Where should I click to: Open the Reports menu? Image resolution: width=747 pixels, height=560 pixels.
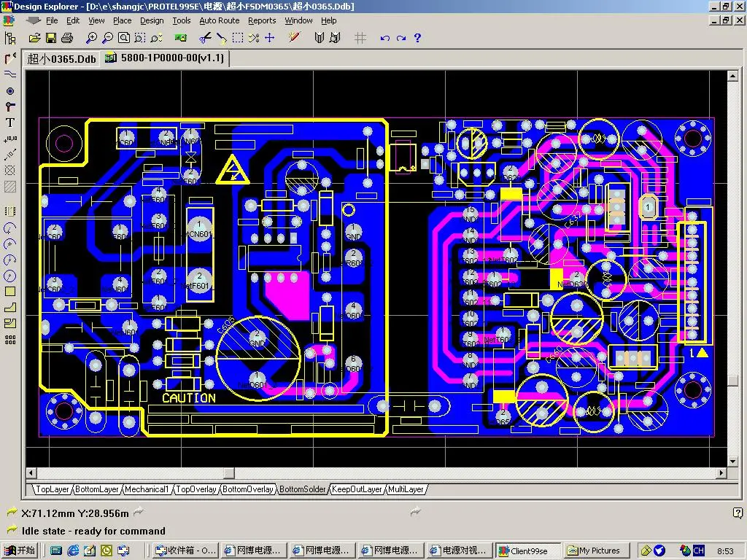click(x=262, y=20)
